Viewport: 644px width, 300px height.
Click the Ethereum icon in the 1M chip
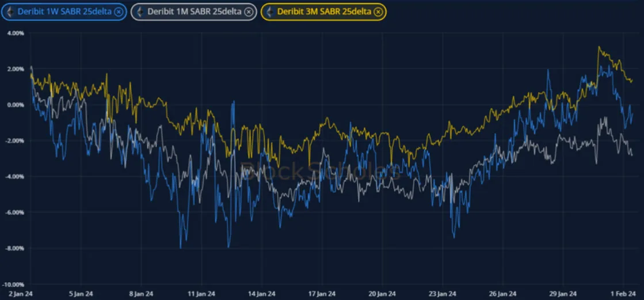[140, 12]
